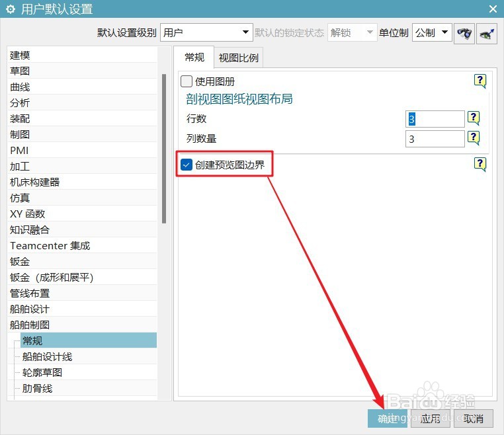Select 常规 under 船舶制图
The image size is (504, 435).
(x=89, y=340)
